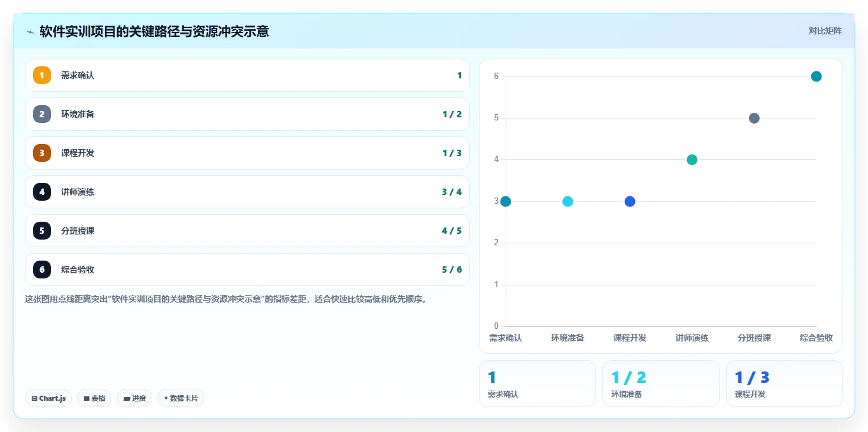Viewport: 868px width, 432px height.
Task: Select the 综合验收 list row
Action: coord(247,270)
